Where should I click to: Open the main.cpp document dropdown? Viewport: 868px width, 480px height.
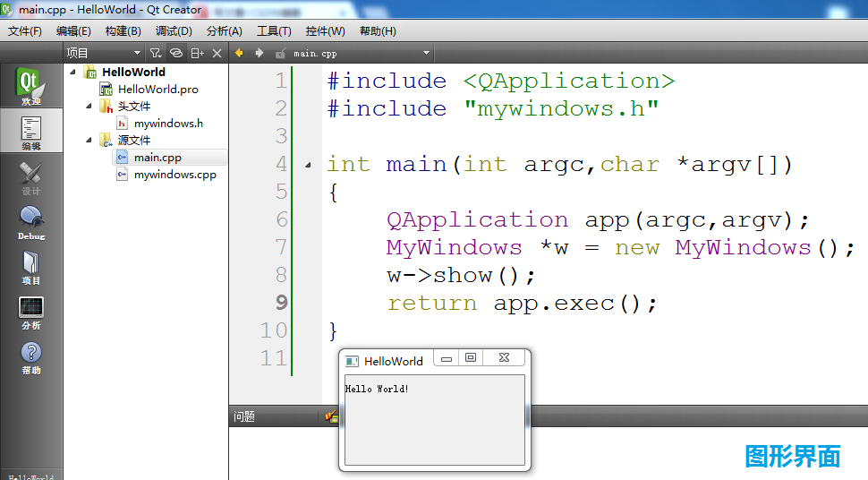click(426, 53)
